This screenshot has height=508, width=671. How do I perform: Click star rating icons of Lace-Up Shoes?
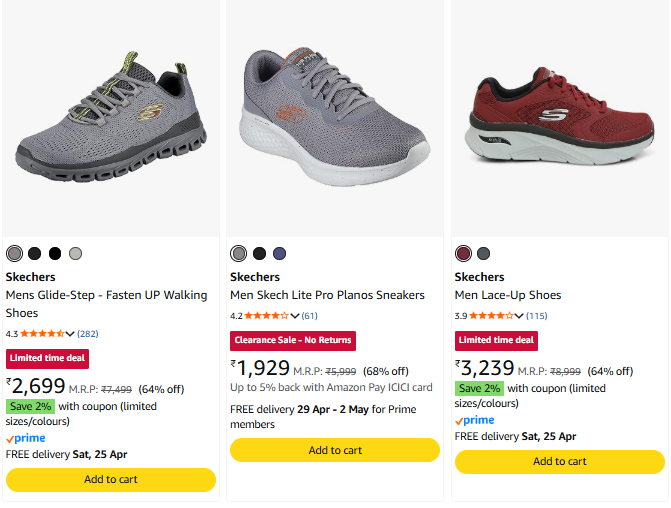(491, 316)
